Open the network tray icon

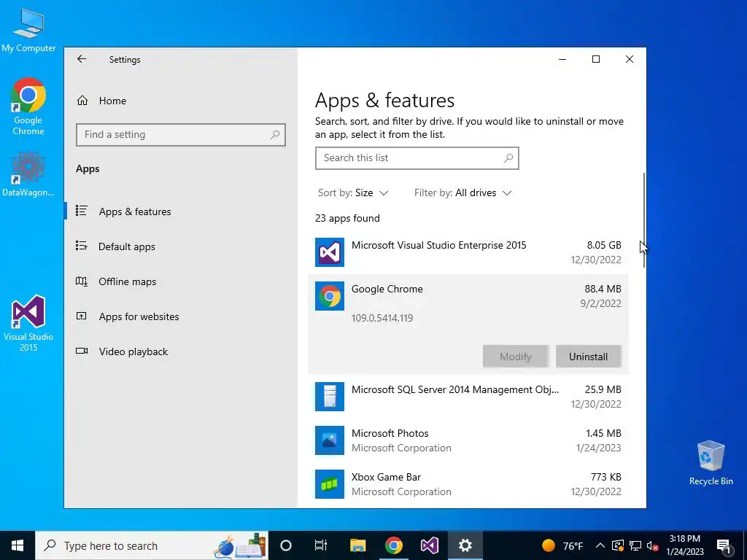pyautogui.click(x=635, y=545)
